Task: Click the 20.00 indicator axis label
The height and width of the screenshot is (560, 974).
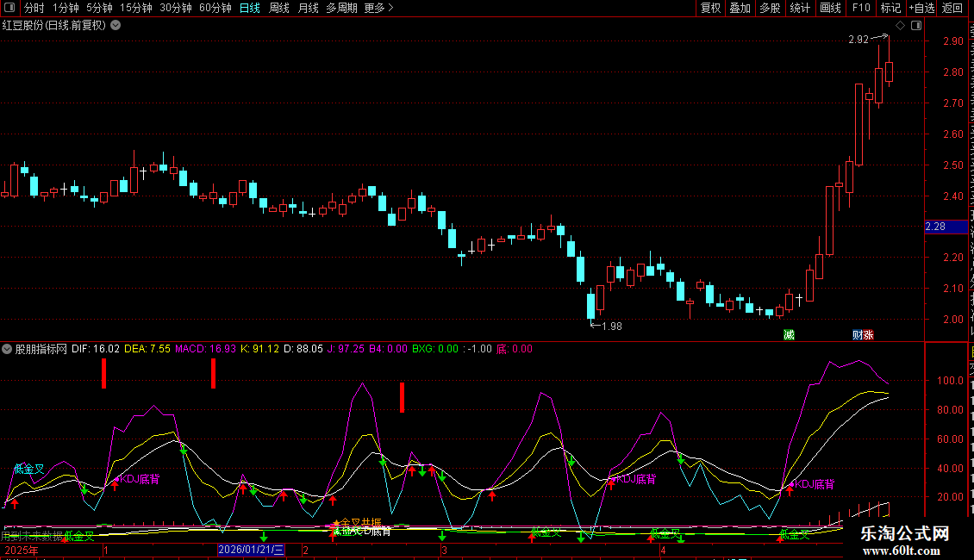Action: [x=950, y=496]
